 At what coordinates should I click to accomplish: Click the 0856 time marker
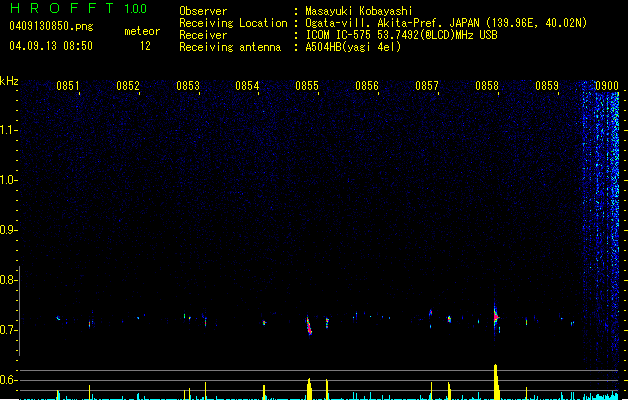click(367, 86)
